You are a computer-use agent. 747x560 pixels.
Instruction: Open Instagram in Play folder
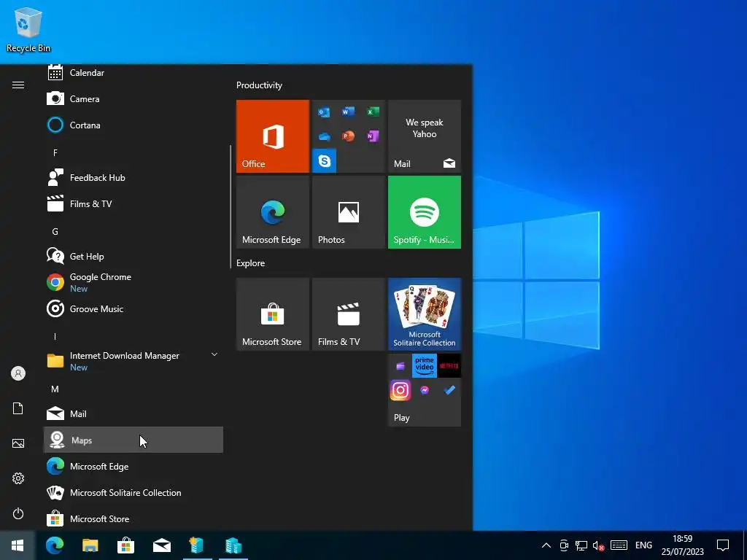400,391
